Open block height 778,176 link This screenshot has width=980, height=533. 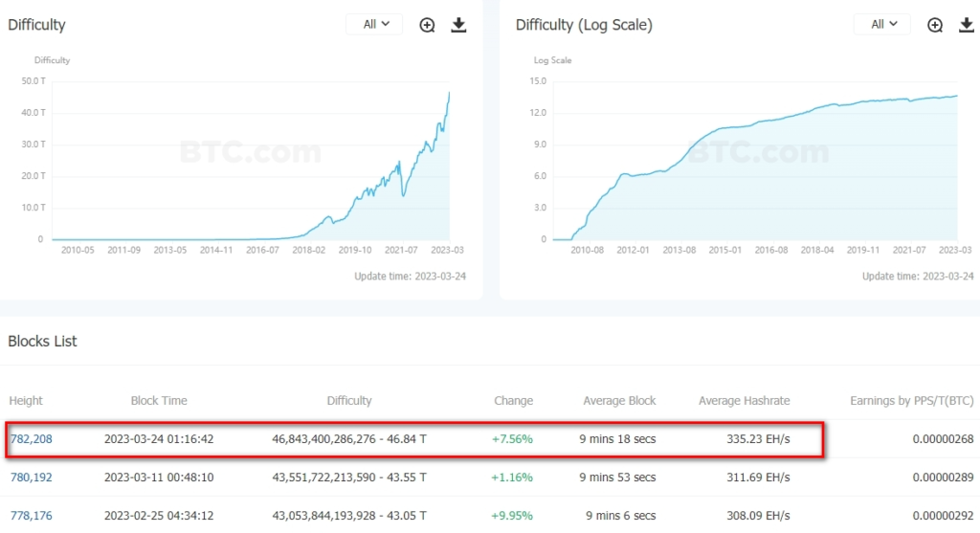click(31, 515)
